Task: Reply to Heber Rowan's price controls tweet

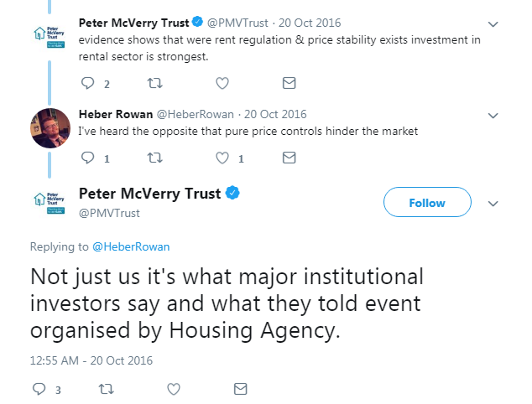Action: click(88, 158)
